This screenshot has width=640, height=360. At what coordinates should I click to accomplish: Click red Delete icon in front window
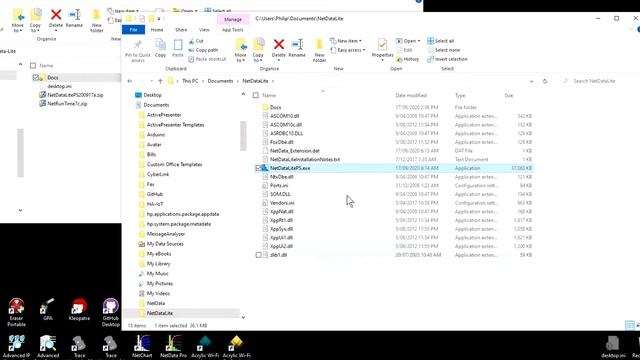point(279,44)
